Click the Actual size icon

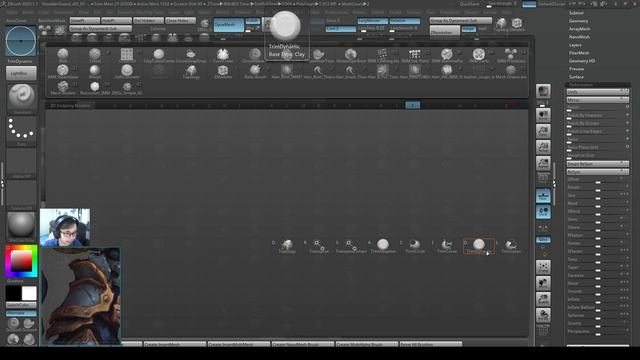543,147
